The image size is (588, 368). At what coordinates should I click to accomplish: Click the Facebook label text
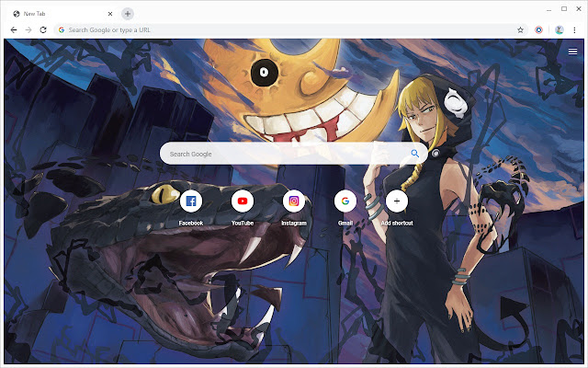click(191, 223)
